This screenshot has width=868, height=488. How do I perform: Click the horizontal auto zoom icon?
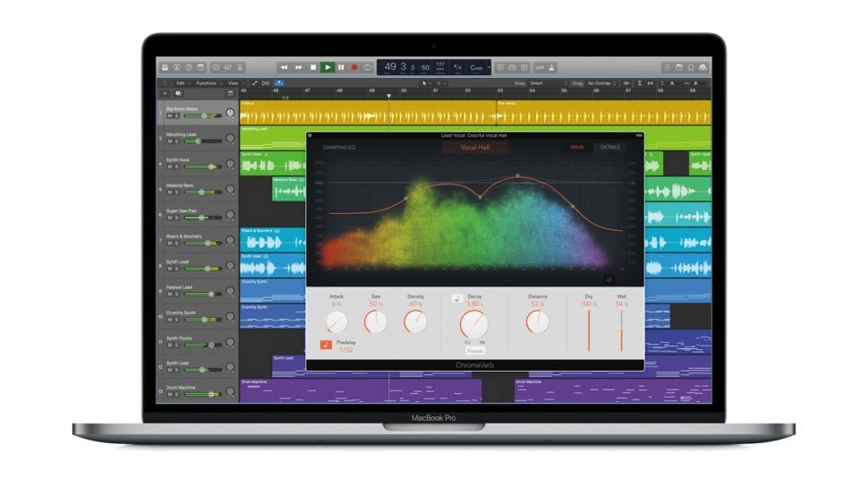(x=650, y=83)
